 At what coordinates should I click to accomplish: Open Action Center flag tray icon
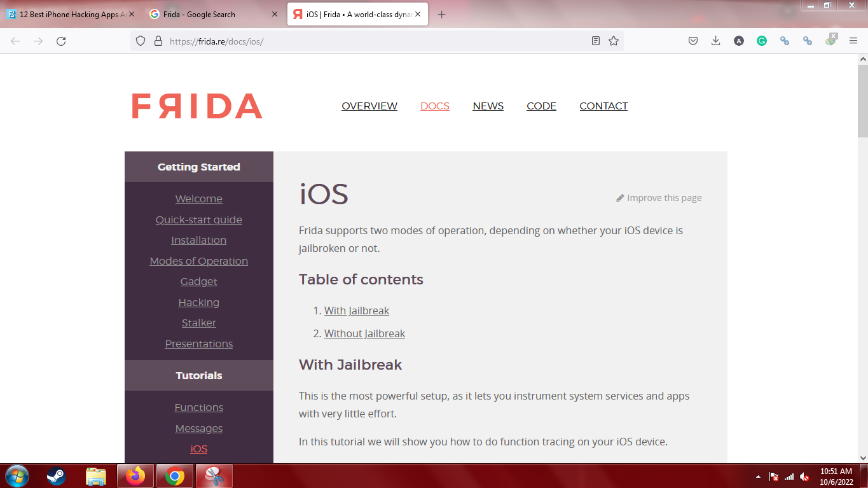point(774,477)
